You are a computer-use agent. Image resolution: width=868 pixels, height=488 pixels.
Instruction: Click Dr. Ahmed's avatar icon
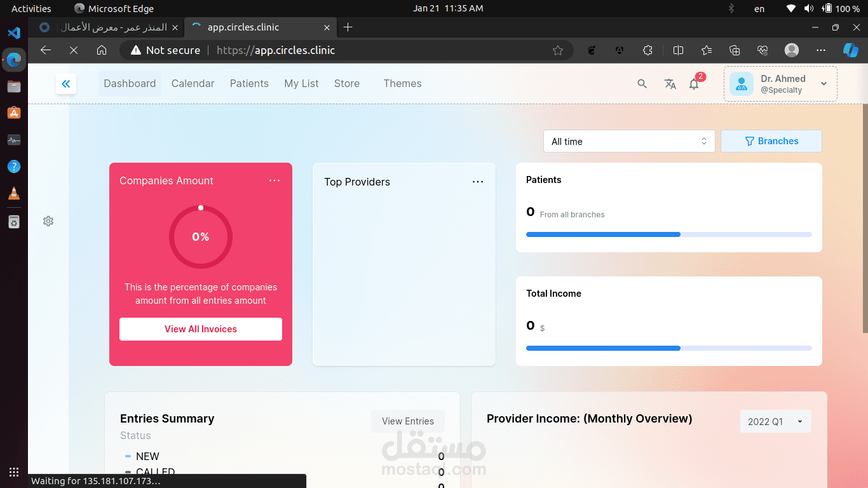[x=742, y=84]
